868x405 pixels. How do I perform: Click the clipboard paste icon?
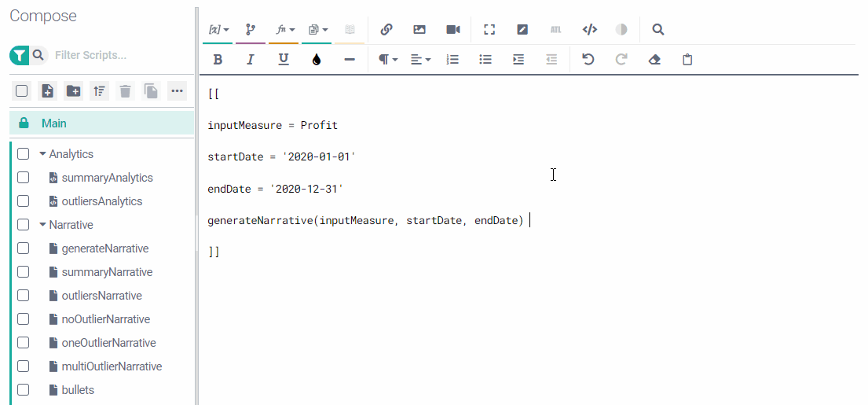click(687, 59)
